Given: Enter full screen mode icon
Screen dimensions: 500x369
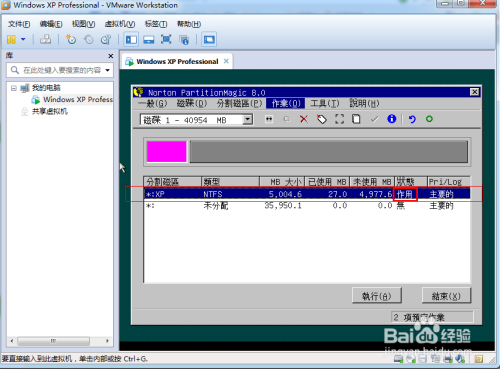Looking at the screenshot, I should (166, 39).
